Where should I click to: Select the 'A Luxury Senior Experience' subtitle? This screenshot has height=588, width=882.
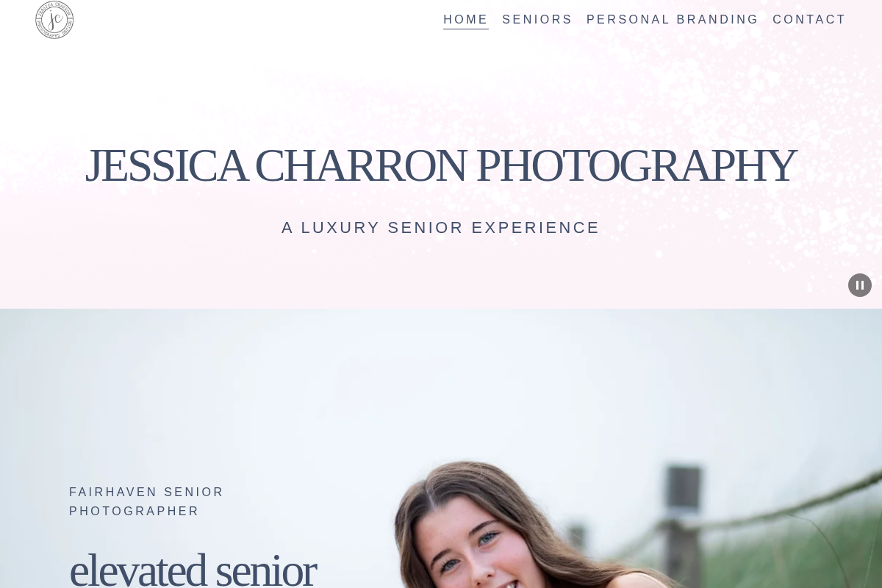(441, 228)
